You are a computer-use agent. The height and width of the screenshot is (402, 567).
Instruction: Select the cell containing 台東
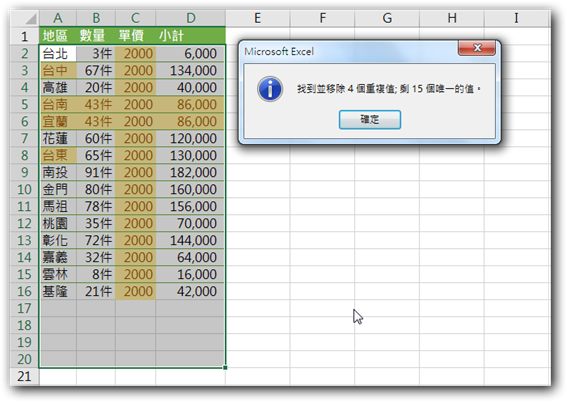(x=58, y=155)
